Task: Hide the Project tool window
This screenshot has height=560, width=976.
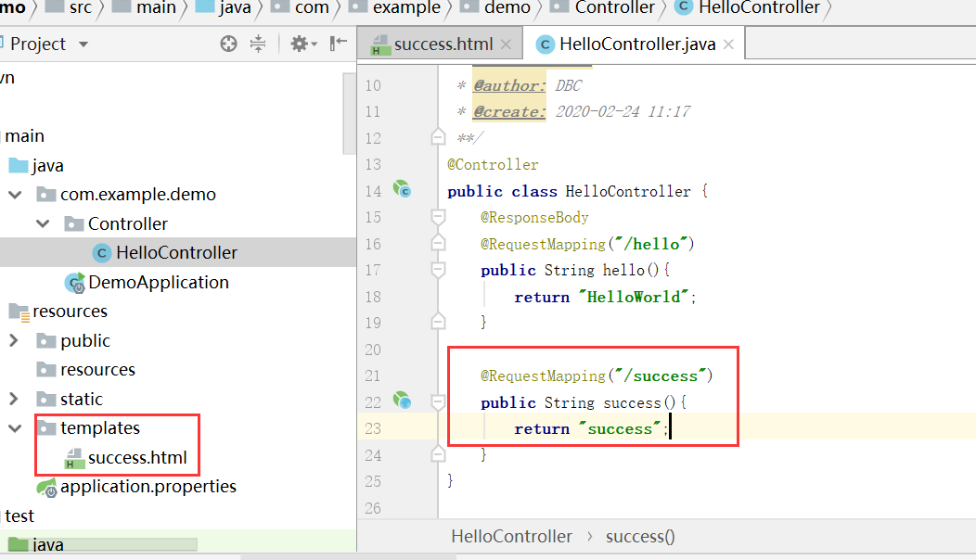Action: (338, 44)
